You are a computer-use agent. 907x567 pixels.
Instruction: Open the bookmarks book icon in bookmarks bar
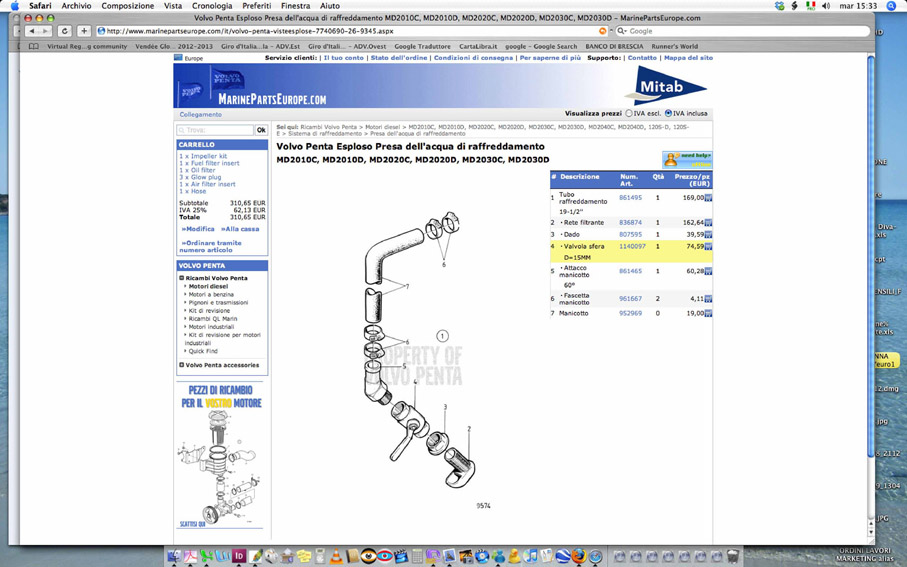(x=34, y=46)
